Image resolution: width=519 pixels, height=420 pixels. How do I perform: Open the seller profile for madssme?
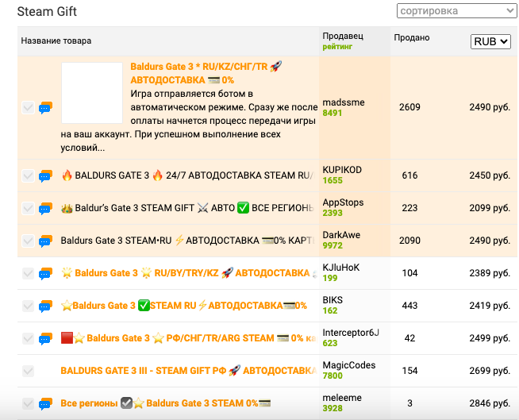pyautogui.click(x=343, y=102)
